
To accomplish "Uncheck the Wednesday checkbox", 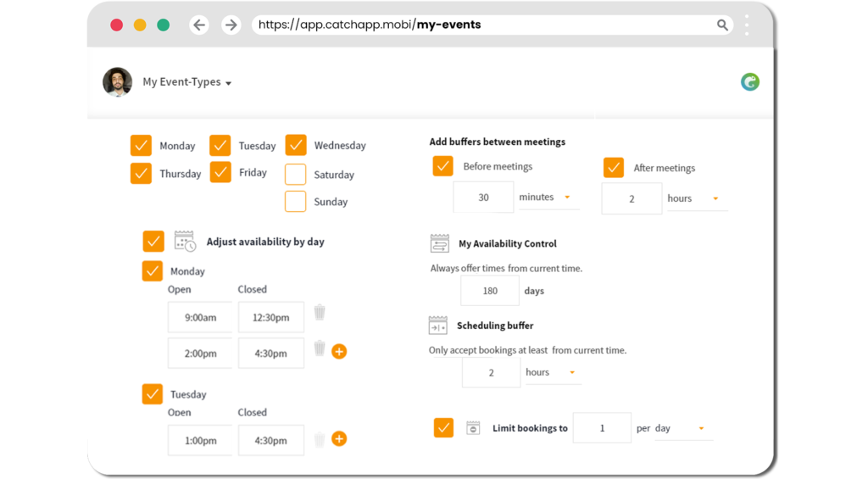I will 296,145.
